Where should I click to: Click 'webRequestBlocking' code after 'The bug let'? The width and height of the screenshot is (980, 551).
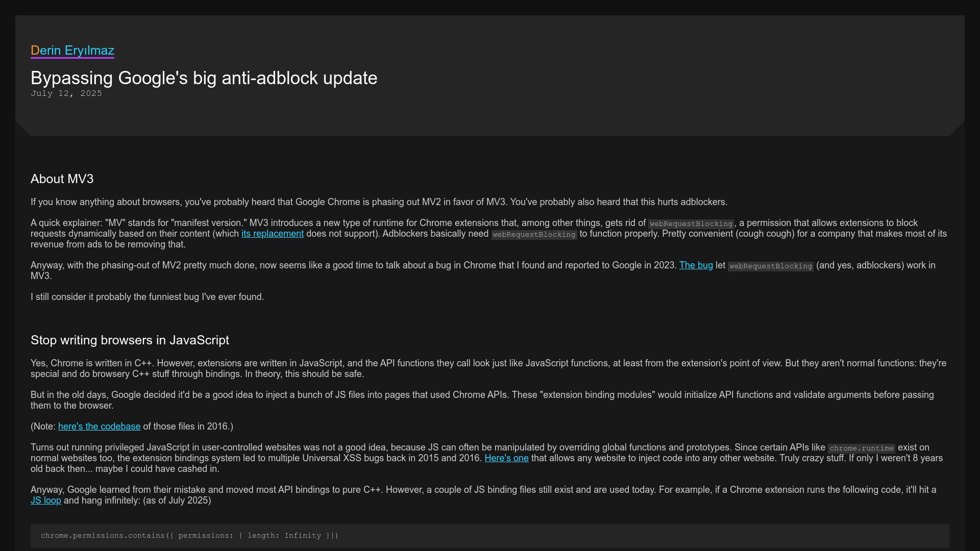[x=771, y=266]
